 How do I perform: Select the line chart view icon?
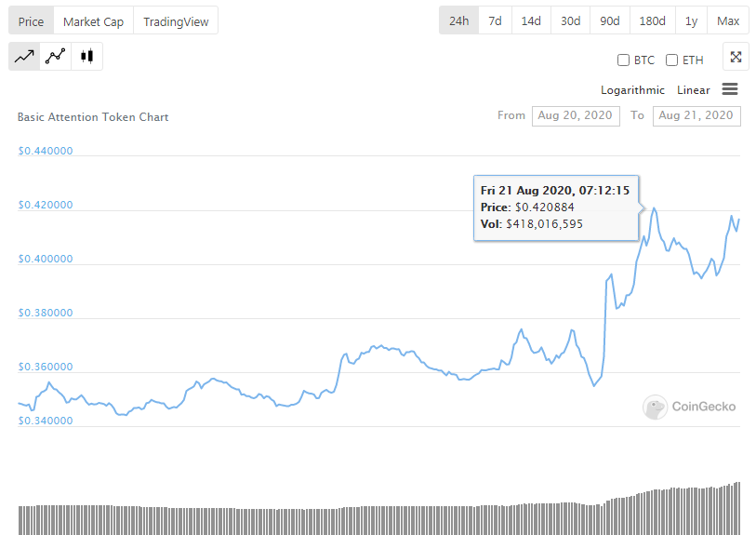tap(24, 57)
